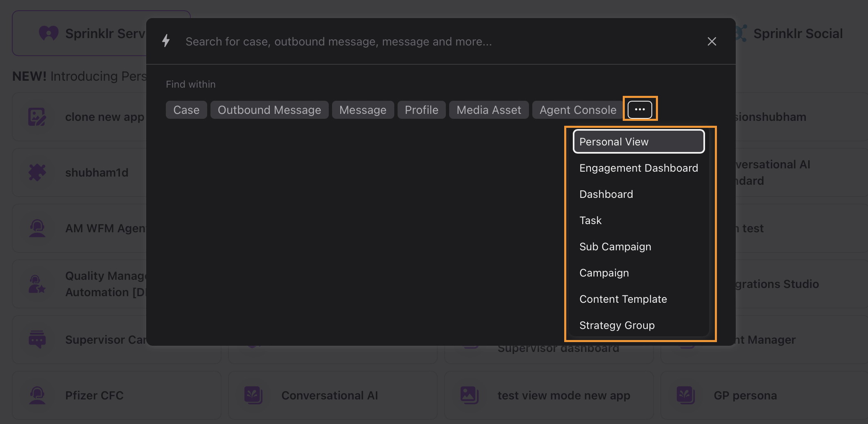Viewport: 868px width, 424px height.
Task: Open the clone new app card
Action: point(80,117)
